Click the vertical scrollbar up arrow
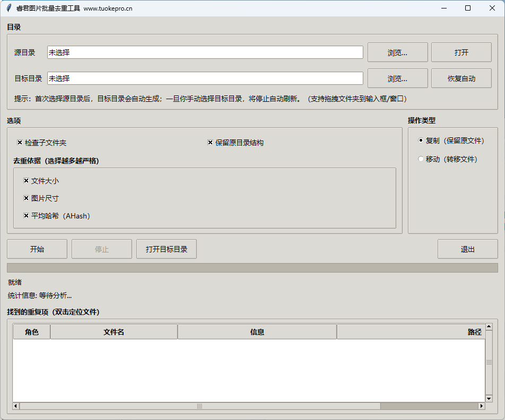 489,327
